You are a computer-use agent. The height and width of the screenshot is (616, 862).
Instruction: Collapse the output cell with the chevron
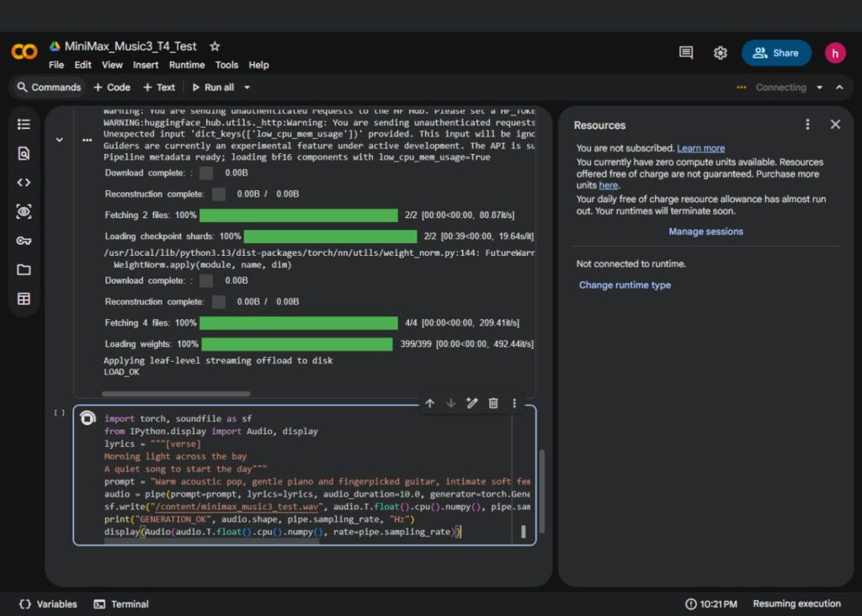(60, 141)
